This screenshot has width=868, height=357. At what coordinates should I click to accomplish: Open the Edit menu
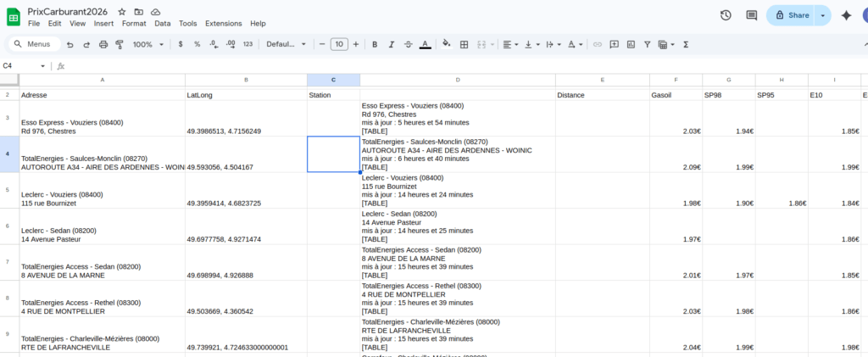(x=54, y=23)
